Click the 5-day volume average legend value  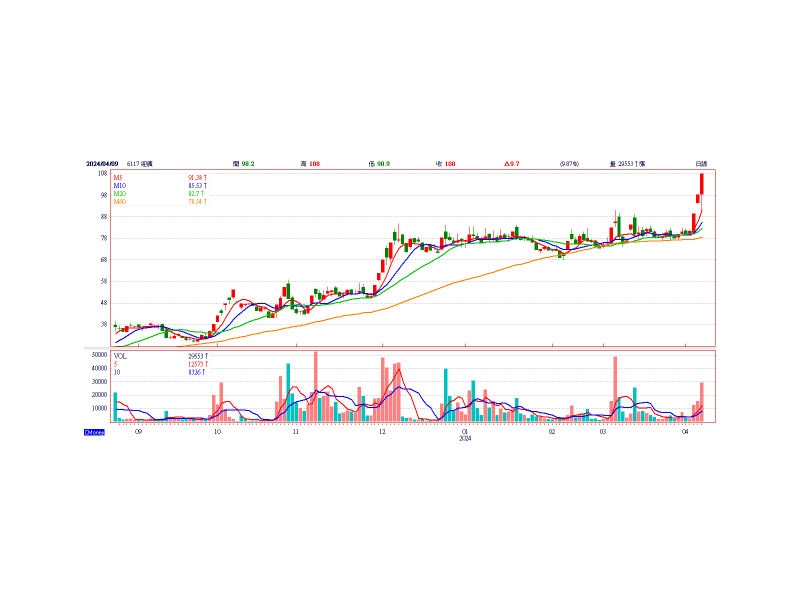click(x=196, y=364)
